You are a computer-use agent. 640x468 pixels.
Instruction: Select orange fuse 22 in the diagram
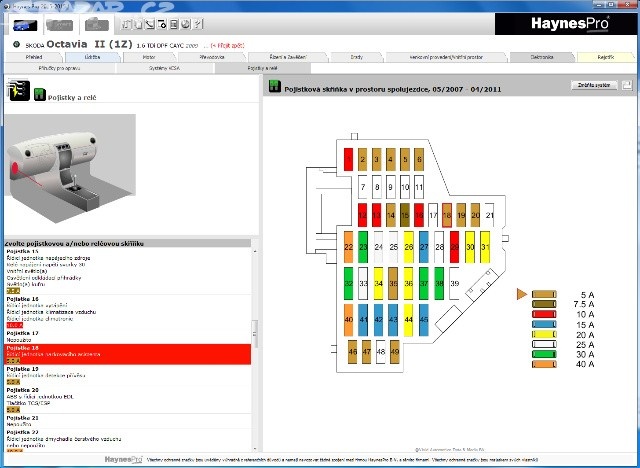pyautogui.click(x=348, y=247)
